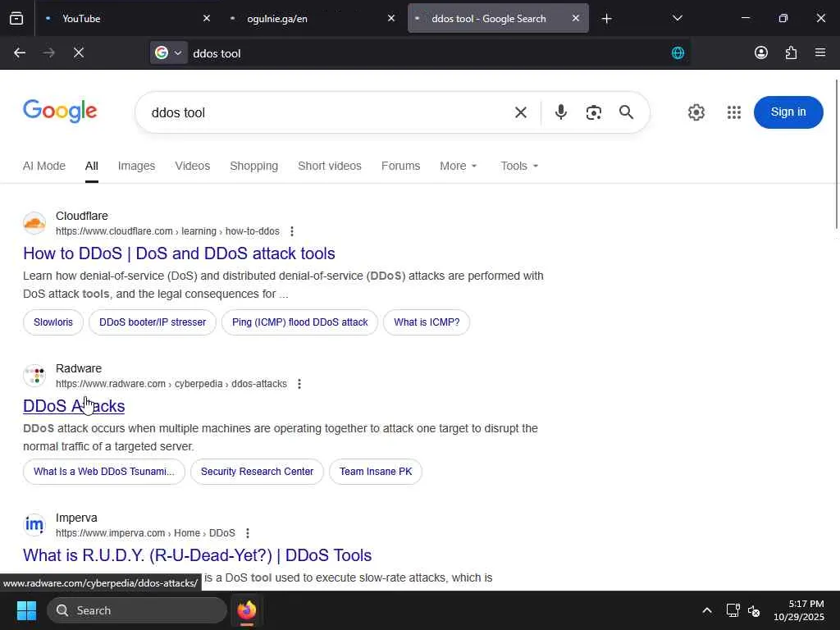The image size is (840, 630).
Task: Select the Shopping search tab
Action: pyautogui.click(x=254, y=166)
